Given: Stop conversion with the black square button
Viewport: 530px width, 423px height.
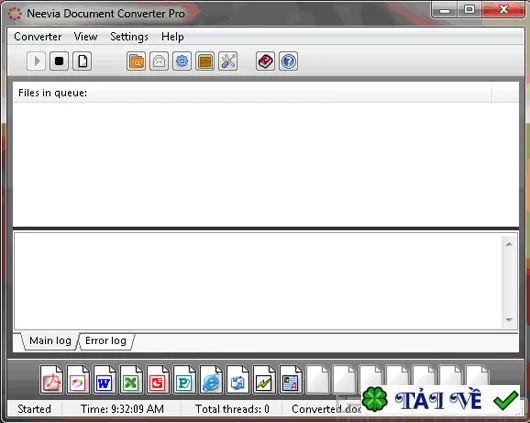Looking at the screenshot, I should (59, 61).
